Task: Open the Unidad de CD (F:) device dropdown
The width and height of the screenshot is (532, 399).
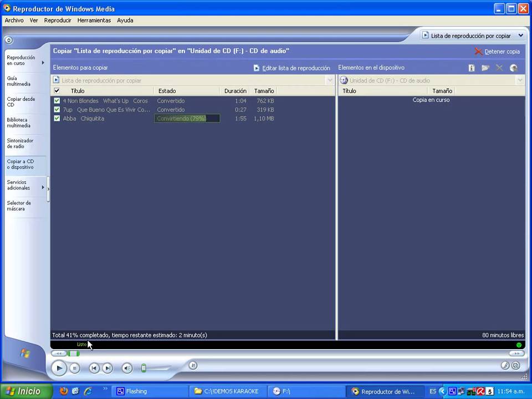Action: click(520, 80)
